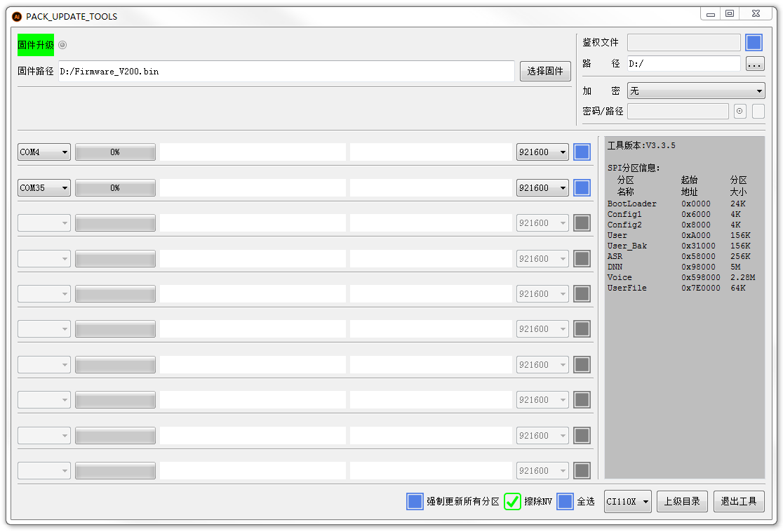Open the COM35 port dropdown
Image resolution: width=783 pixels, height=532 pixels.
tap(44, 187)
